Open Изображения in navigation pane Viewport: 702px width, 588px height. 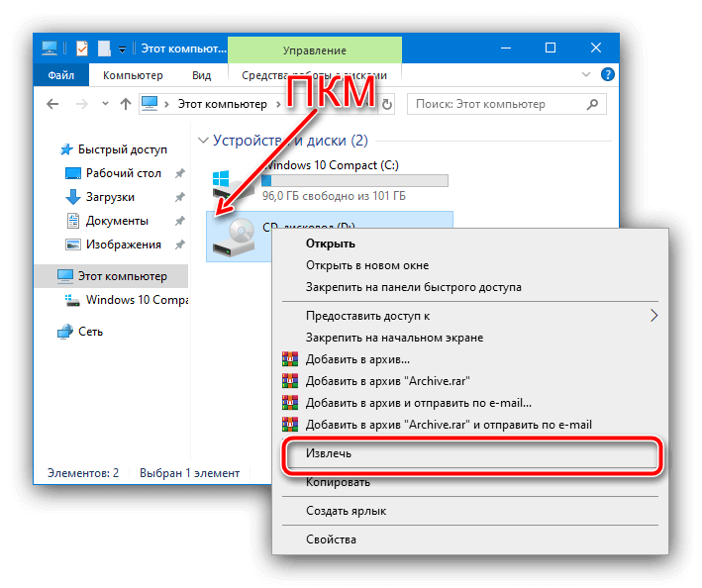pyautogui.click(x=124, y=245)
